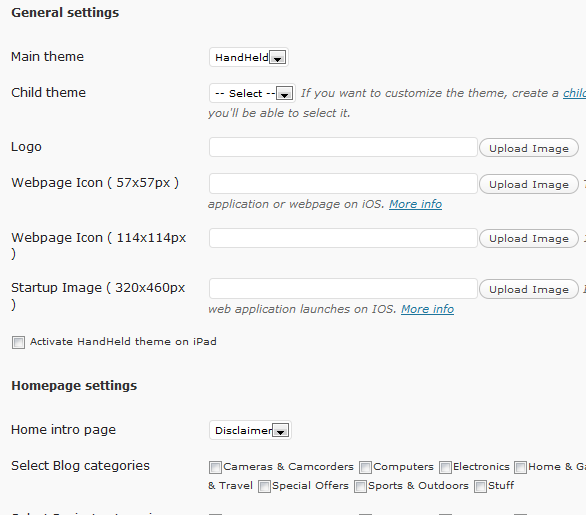Focus the Startup Image input field
Screen dimensions: 586x515
click(x=343, y=289)
